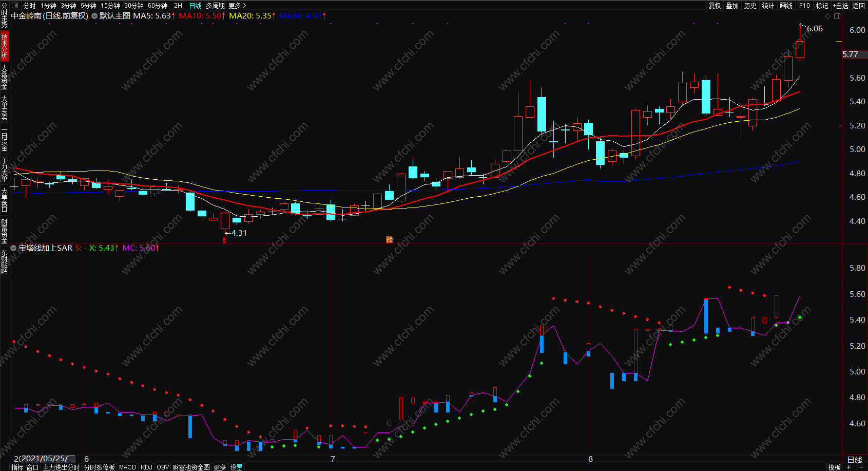Toggle the left panel icon beside 分时
Image resolution: width=868 pixels, height=471 pixels.
[x=15, y=6]
